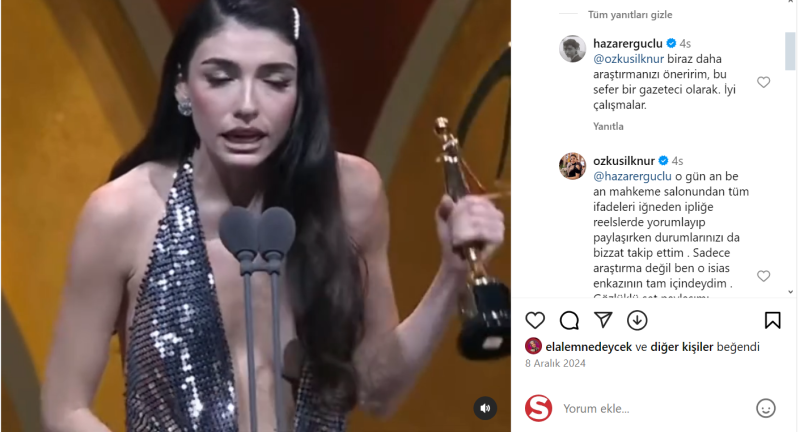Screen dimensions: 800x432
Task: Collapse replies via 'Tüm yanıtları gizle'
Action: point(630,15)
